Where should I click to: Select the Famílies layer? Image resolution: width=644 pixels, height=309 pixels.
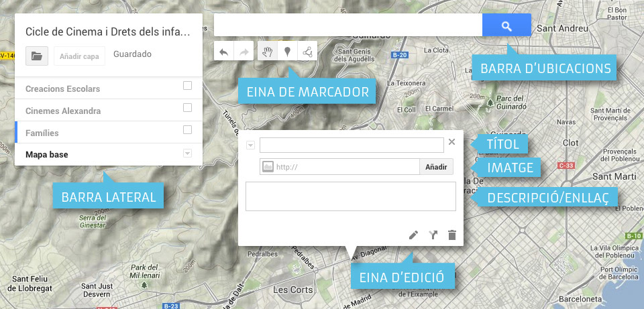[42, 133]
